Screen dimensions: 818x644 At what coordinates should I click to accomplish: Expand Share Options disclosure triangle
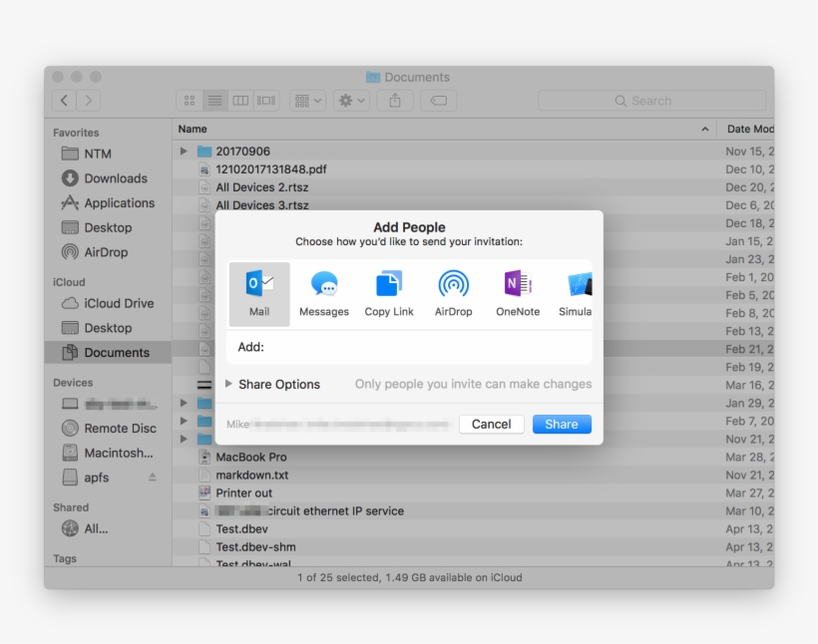point(228,384)
